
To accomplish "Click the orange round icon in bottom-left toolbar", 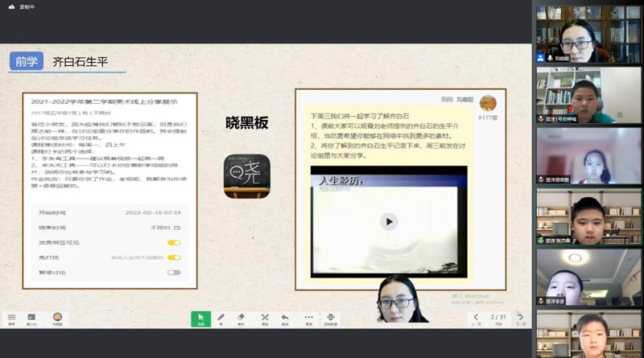I will [x=57, y=318].
